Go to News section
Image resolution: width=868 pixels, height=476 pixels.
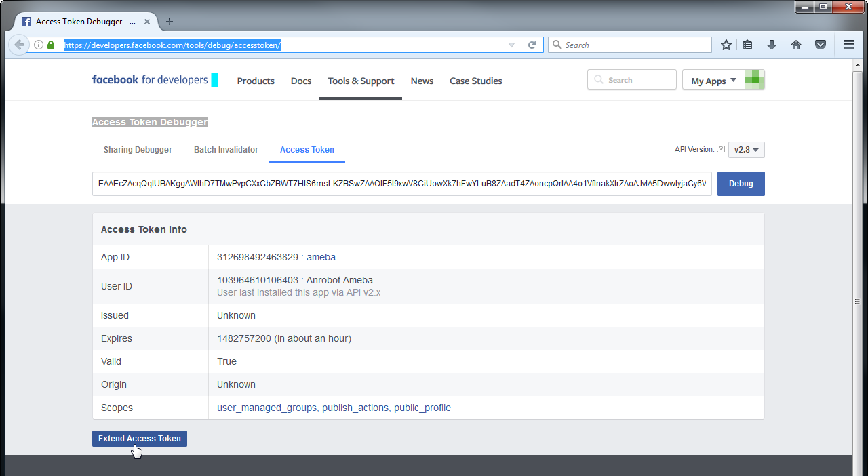tap(422, 81)
